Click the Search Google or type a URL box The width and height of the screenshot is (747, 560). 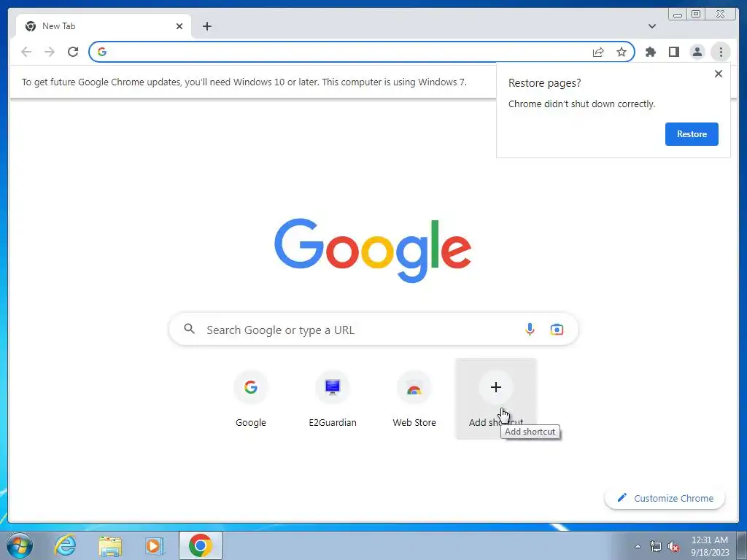click(x=373, y=329)
